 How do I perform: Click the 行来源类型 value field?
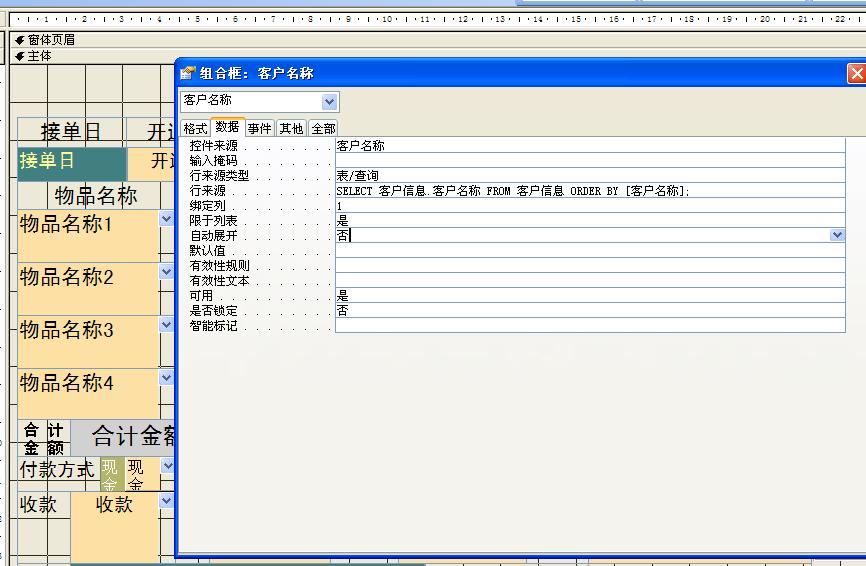click(x=590, y=176)
